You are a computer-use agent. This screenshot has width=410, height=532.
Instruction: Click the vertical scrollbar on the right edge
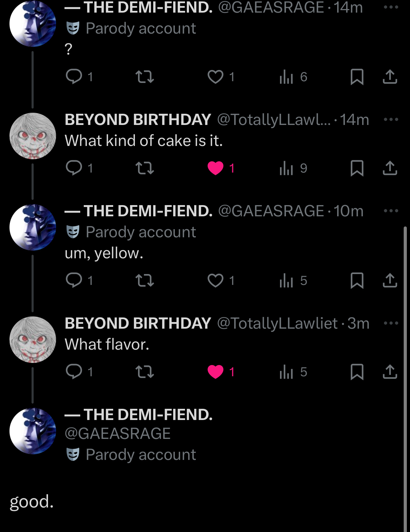[405, 350]
